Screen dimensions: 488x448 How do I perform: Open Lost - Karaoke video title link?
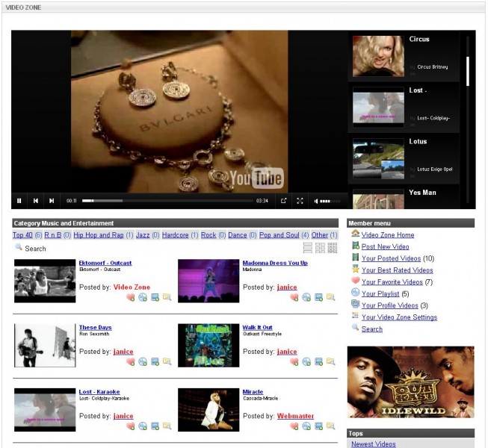tap(99, 392)
